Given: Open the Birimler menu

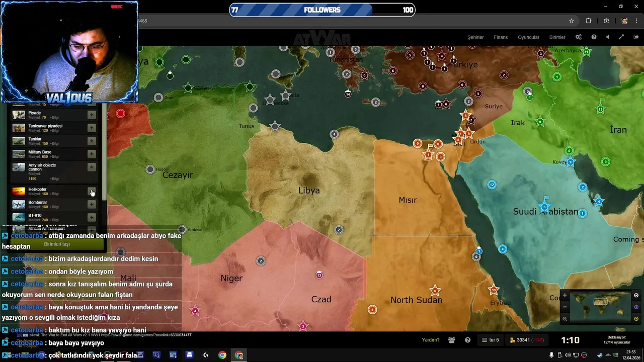Looking at the screenshot, I should coord(557,37).
